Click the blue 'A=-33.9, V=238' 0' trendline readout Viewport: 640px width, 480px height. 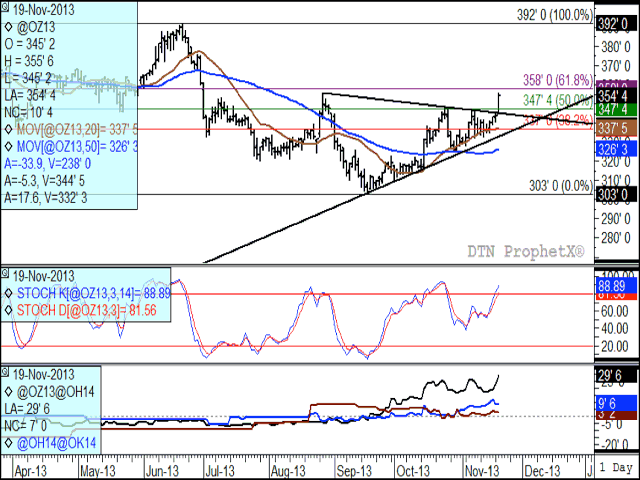48,164
